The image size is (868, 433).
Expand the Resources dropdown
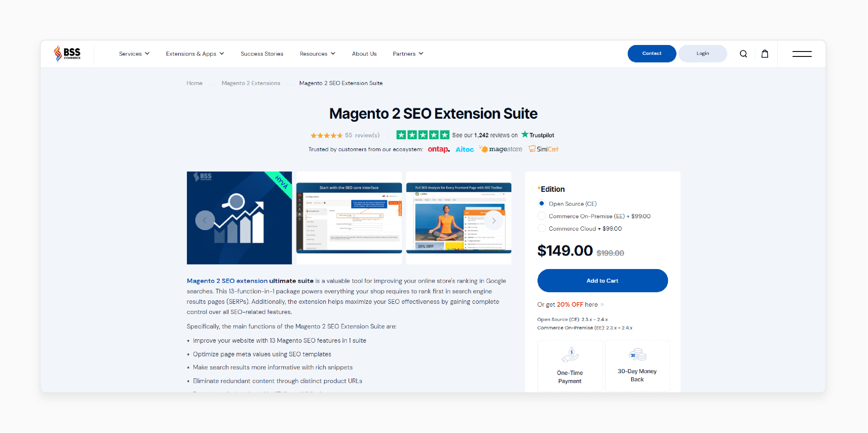(x=317, y=54)
